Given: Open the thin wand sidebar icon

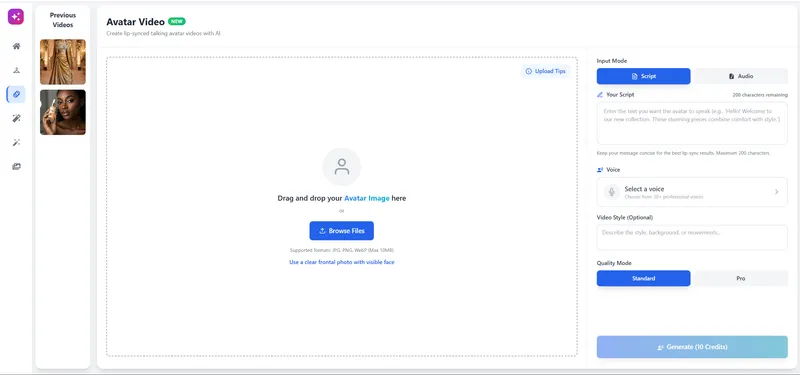Looking at the screenshot, I should 16,142.
